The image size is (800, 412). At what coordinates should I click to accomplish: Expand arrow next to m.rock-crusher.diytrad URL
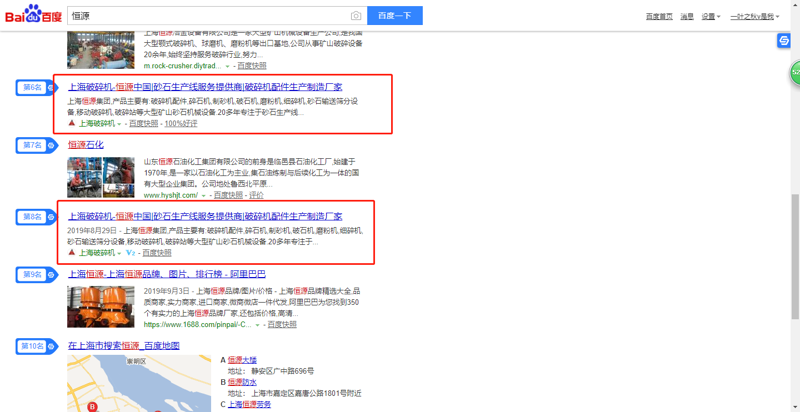(x=228, y=66)
